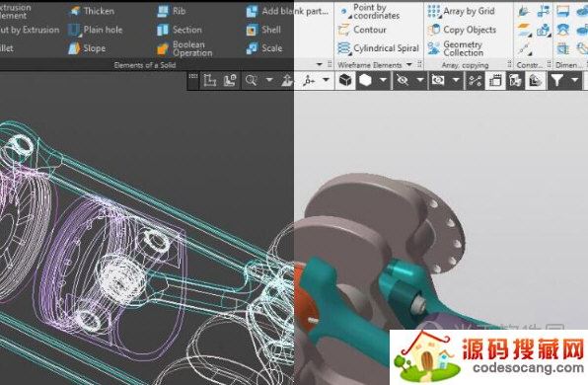
Task: Open the orientation dropdown arrow
Action: point(326,80)
